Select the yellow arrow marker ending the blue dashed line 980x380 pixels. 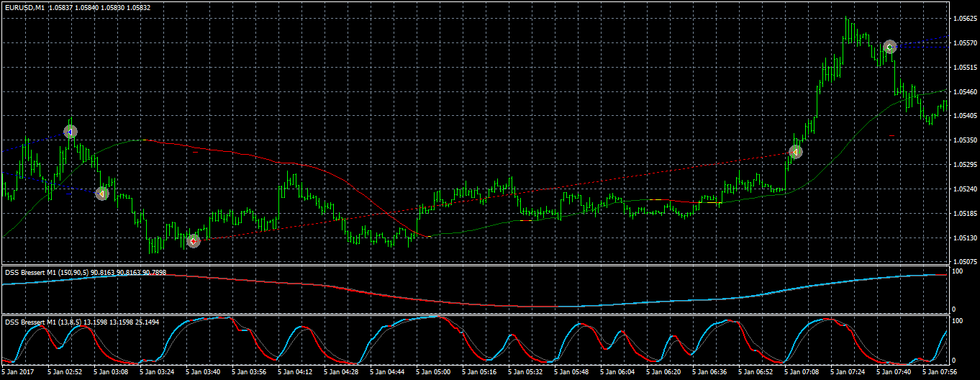[102, 194]
